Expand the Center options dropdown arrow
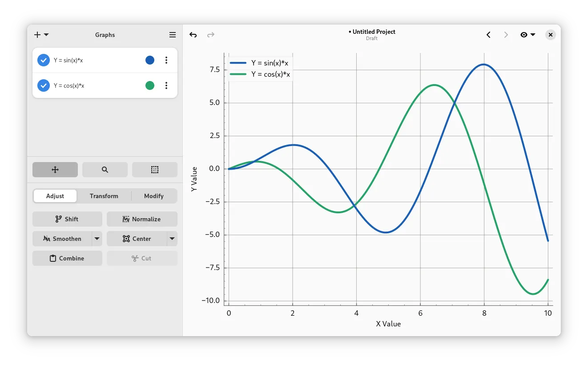Screen dimensions: 588x366 click(172, 239)
